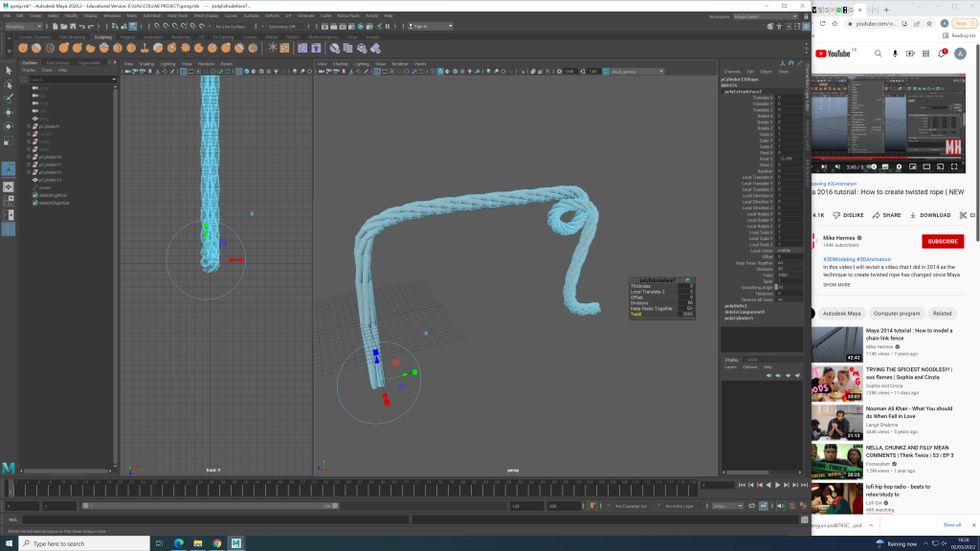The width and height of the screenshot is (980, 551).
Task: Open the Mesh Tools menu
Action: point(178,16)
